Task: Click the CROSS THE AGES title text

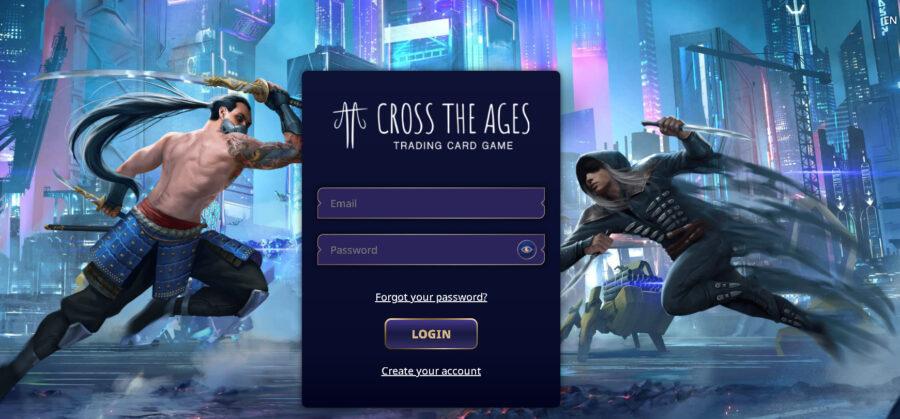Action: coord(453,119)
